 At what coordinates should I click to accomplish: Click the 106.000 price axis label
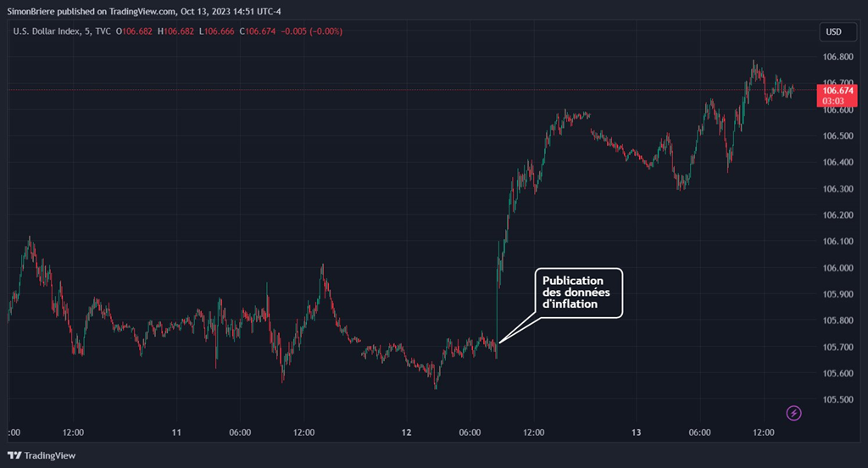(838, 268)
